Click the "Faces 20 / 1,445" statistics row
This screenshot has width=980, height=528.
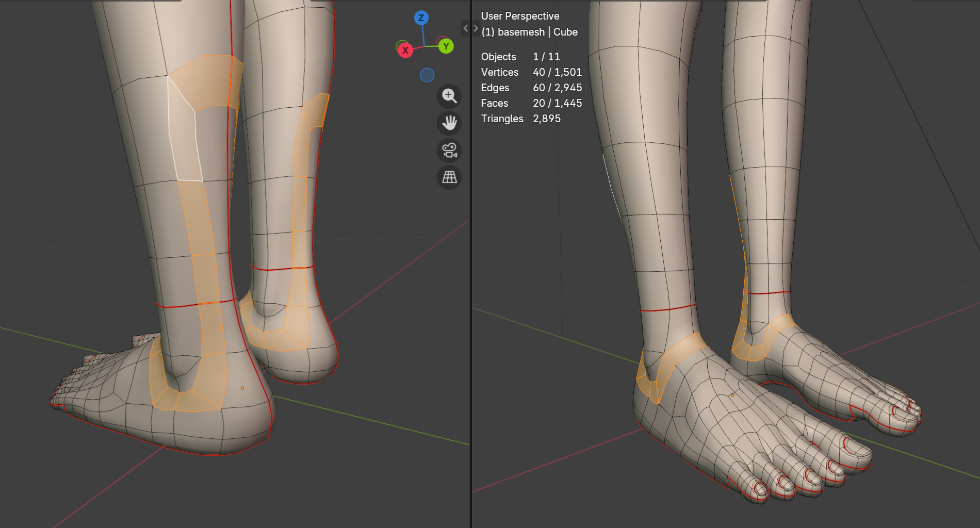pyautogui.click(x=531, y=103)
